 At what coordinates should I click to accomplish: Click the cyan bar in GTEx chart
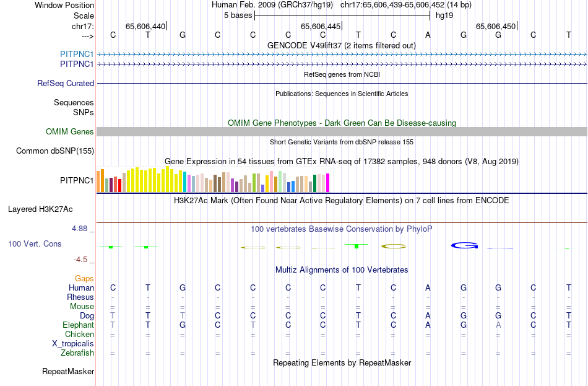tap(184, 182)
